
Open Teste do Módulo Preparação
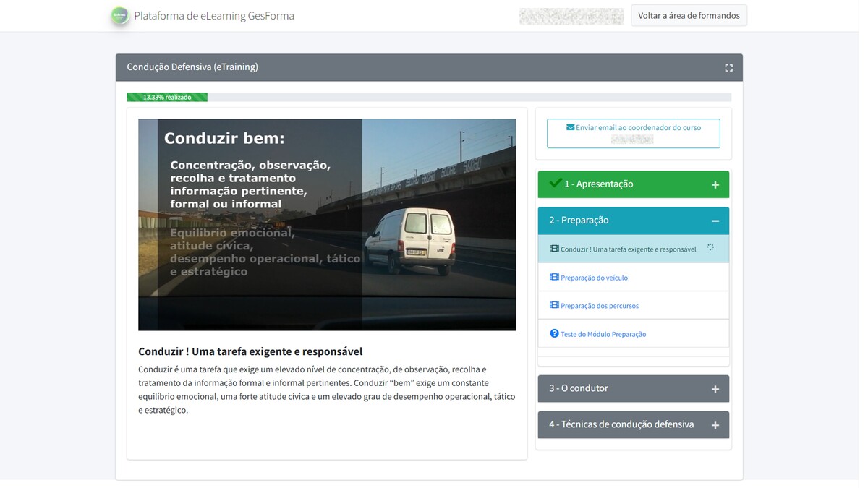pyautogui.click(x=603, y=334)
